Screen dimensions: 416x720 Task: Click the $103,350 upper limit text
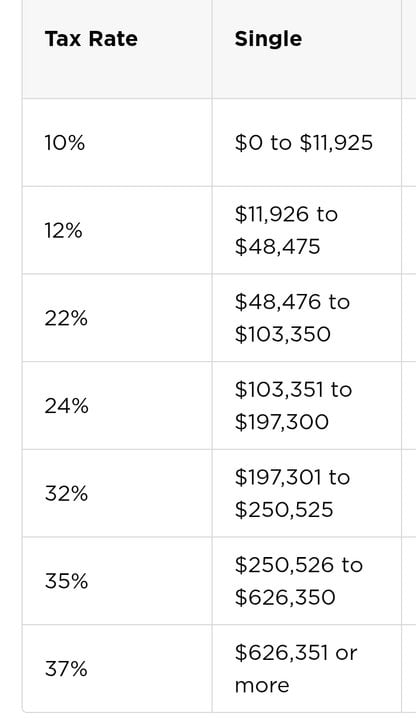pos(282,334)
